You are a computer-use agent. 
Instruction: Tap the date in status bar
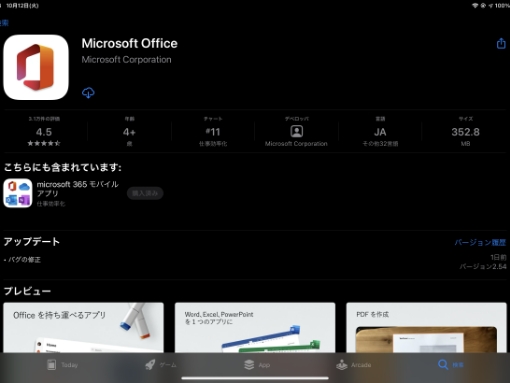point(22,6)
